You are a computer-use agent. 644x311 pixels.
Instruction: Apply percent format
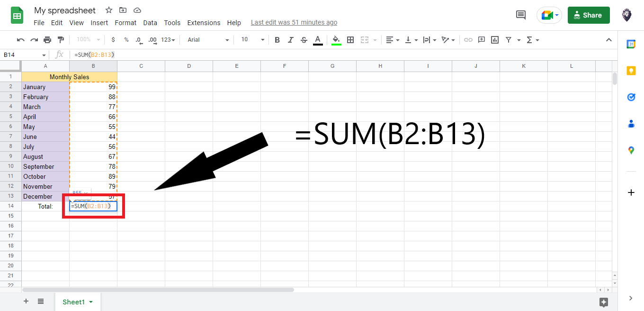[x=126, y=40]
